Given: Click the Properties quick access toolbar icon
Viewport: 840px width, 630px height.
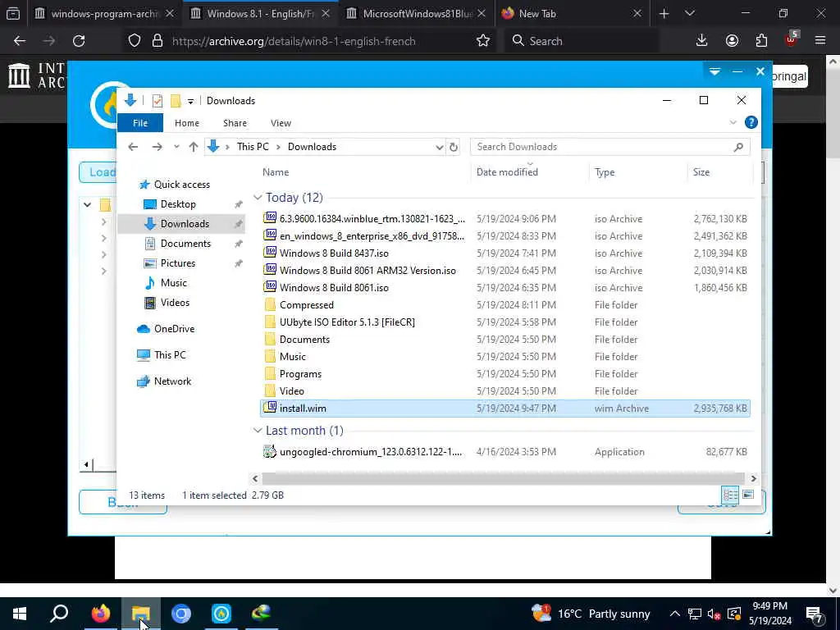Looking at the screenshot, I should click(157, 101).
